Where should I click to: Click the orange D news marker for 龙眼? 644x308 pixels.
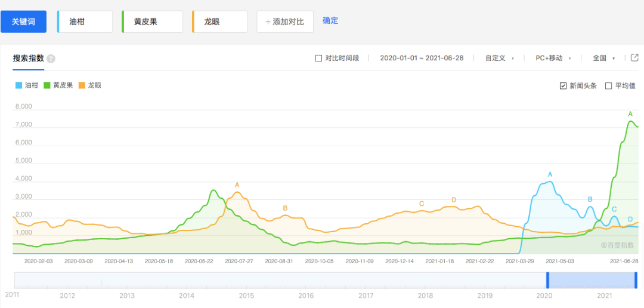tap(454, 199)
